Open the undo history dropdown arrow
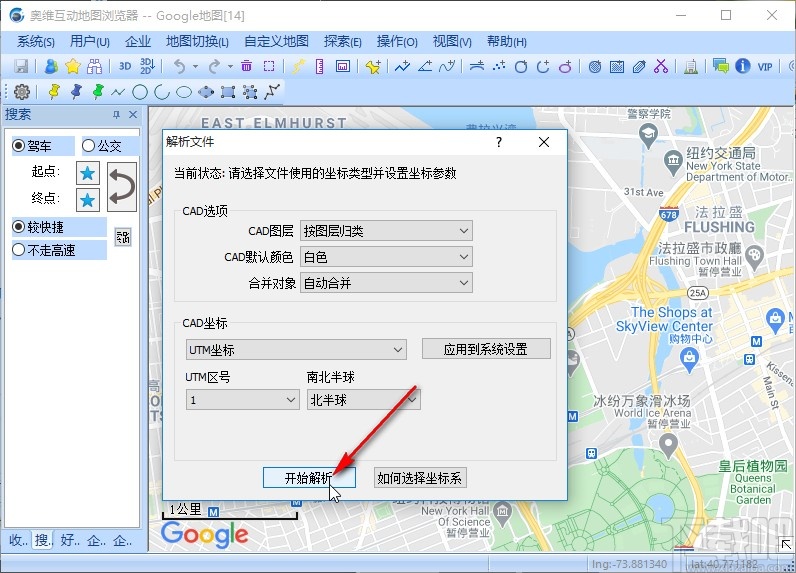Screen dimensions: 796x573 (x=195, y=66)
